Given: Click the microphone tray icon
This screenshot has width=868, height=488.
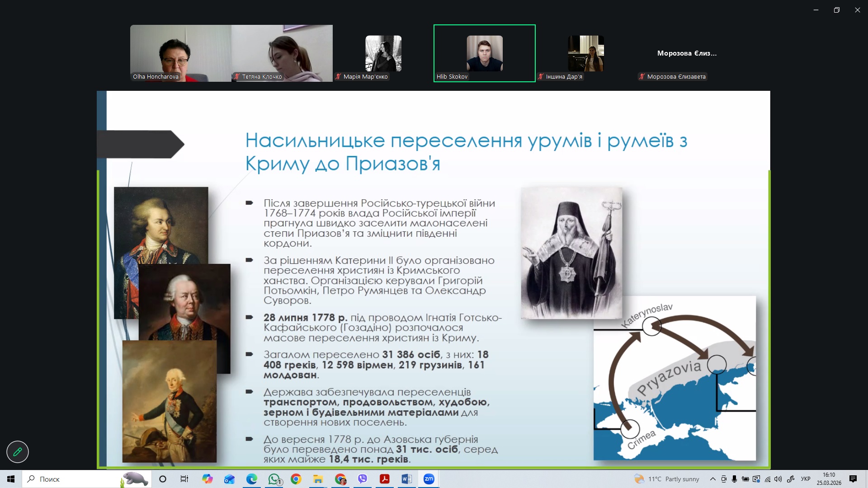Looking at the screenshot, I should tap(735, 479).
